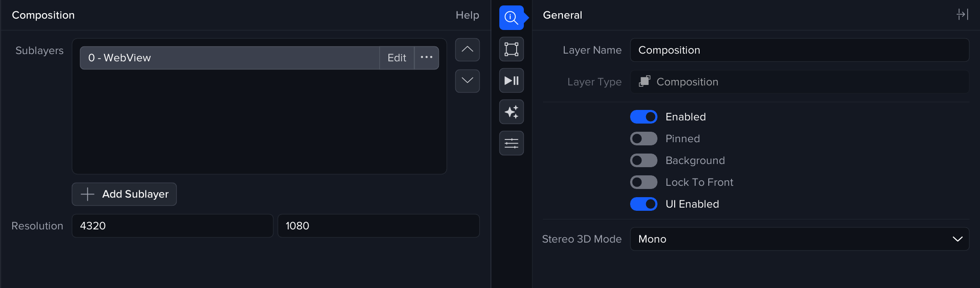The width and height of the screenshot is (980, 288).
Task: Disable the Enabled toggle
Action: [x=643, y=117]
